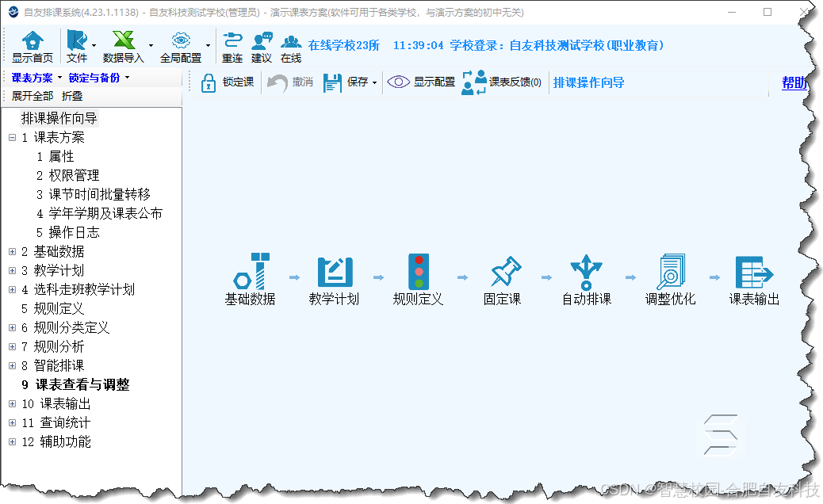Select 12 辅助功能 tree label
The height and width of the screenshot is (504, 823).
click(x=56, y=441)
